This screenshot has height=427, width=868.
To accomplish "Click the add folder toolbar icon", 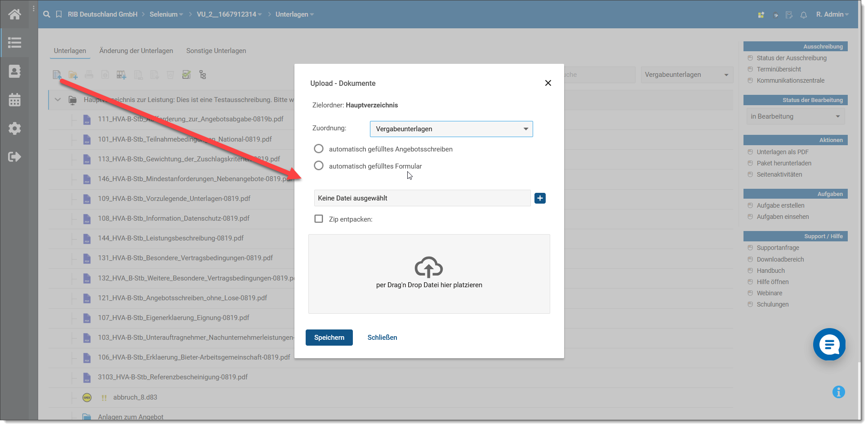I will click(x=73, y=75).
